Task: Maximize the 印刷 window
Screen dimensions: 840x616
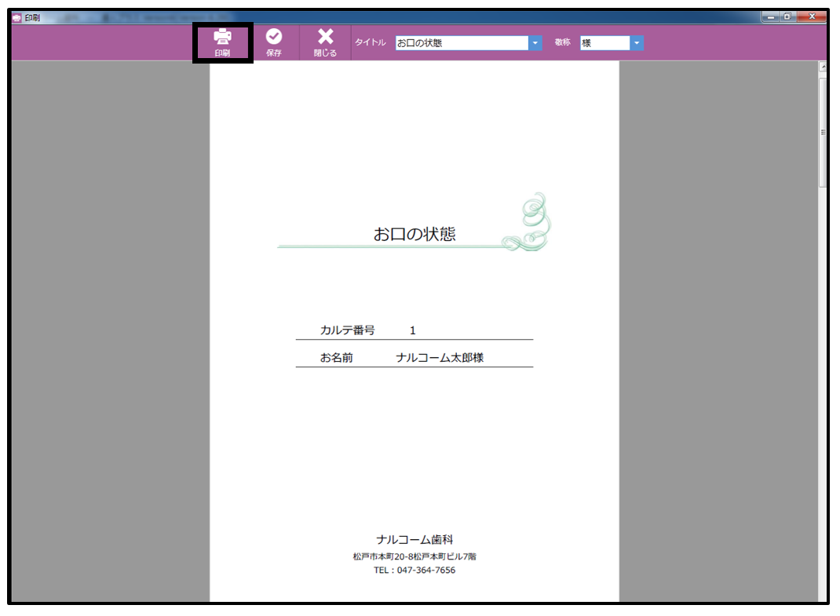Action: click(787, 17)
